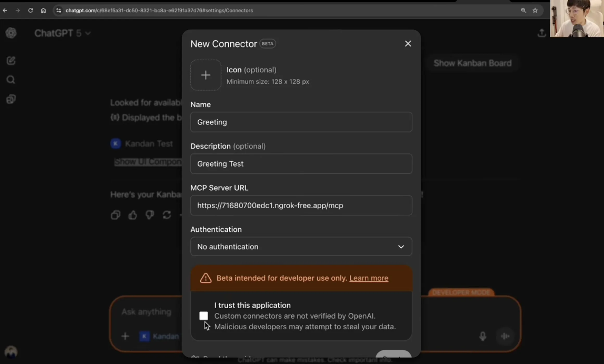Give the response a thumbs up
Viewport: 604px width, 364px height.
pyautogui.click(x=133, y=215)
